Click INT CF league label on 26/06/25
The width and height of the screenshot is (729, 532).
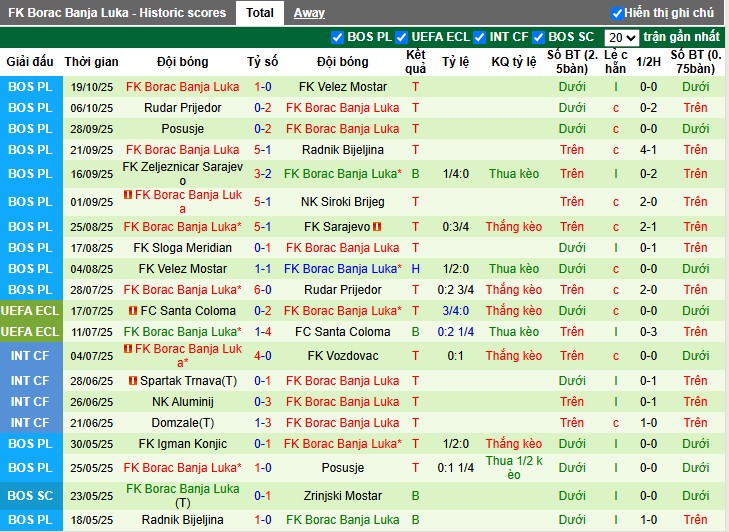30,402
